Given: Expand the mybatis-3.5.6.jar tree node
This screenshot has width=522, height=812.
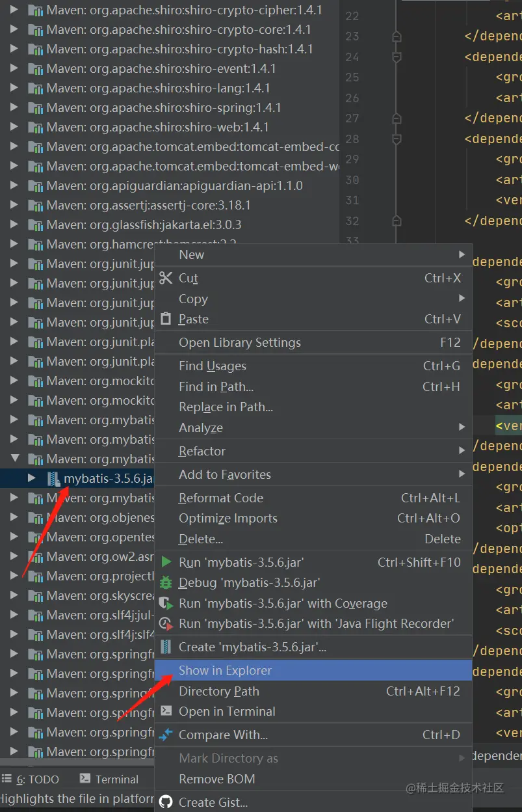Looking at the screenshot, I should click(x=31, y=478).
